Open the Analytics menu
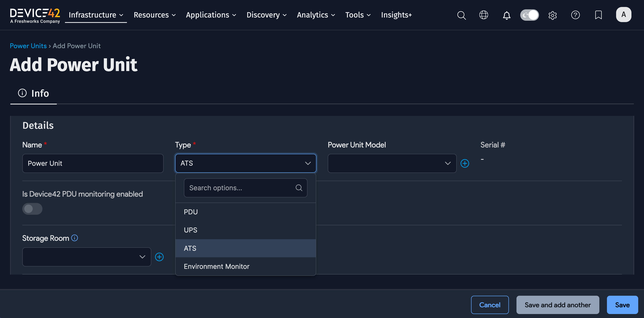Image resolution: width=644 pixels, height=318 pixels. click(x=316, y=15)
